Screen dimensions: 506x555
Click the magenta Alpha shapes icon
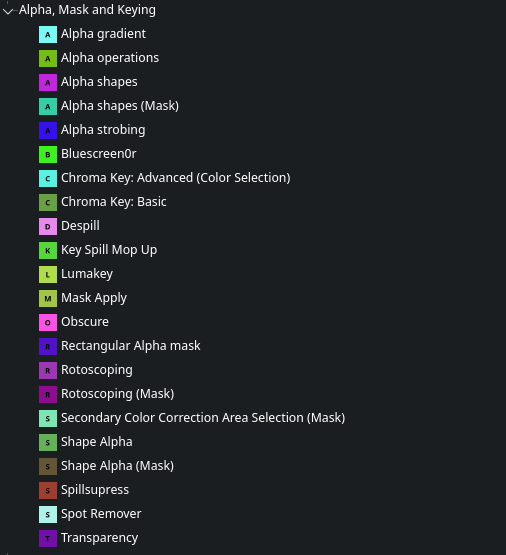(x=48, y=82)
